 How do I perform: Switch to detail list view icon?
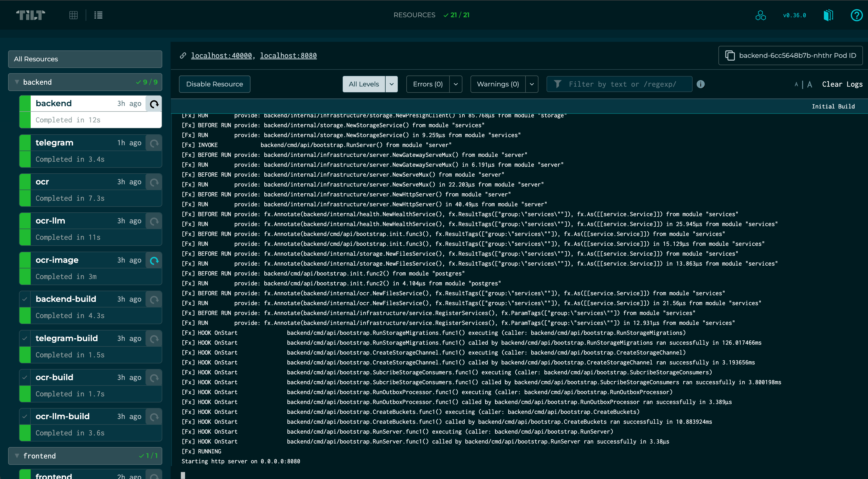[98, 15]
